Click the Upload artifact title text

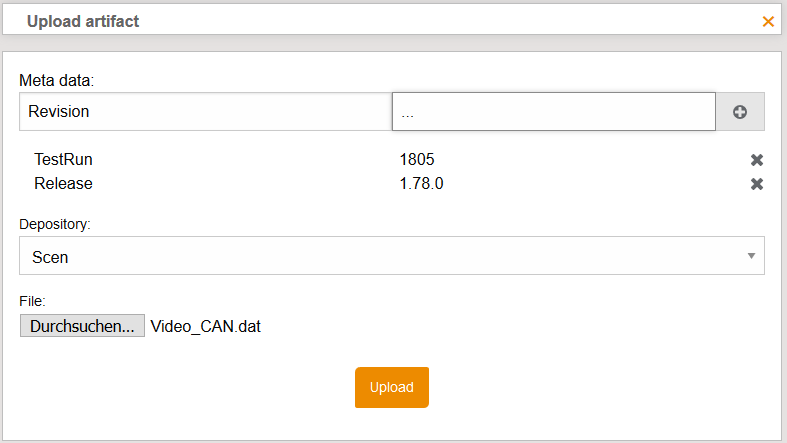point(83,21)
